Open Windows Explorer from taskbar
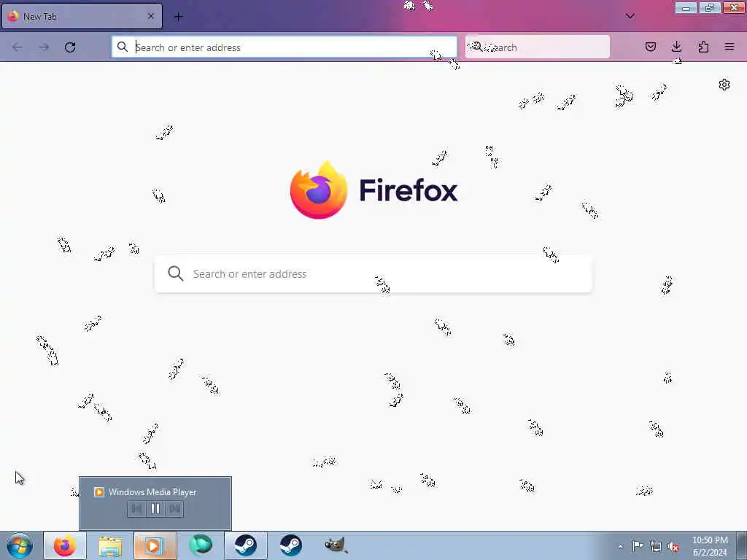The width and height of the screenshot is (747, 560). (x=111, y=545)
